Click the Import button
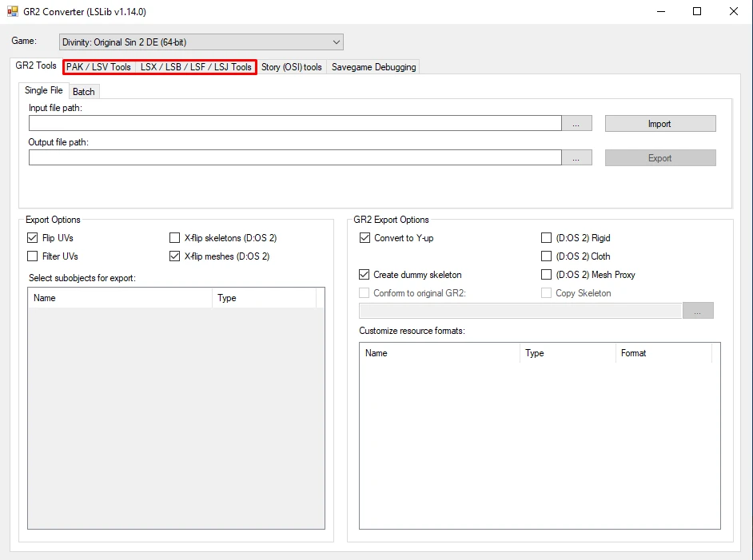 (x=659, y=123)
